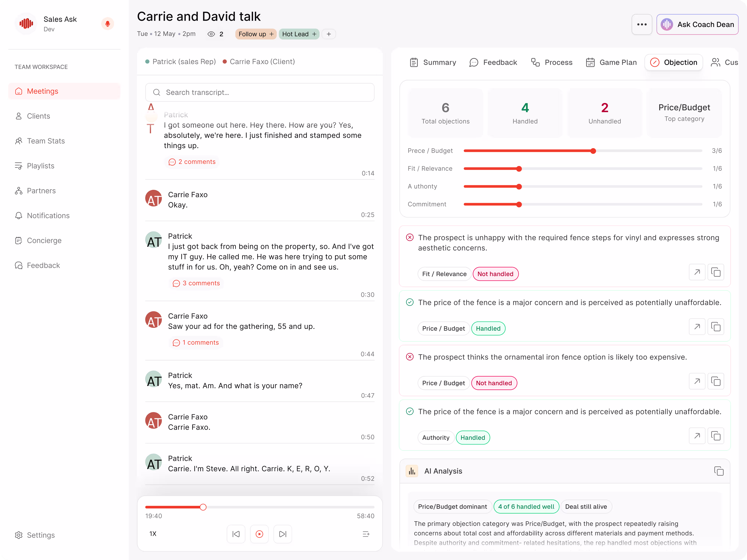Copy the Authority Handled objection
Image resolution: width=747 pixels, height=560 pixels.
click(x=716, y=436)
